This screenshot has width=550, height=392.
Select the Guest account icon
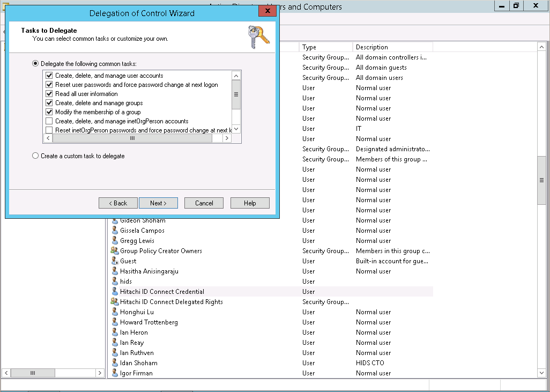(115, 261)
